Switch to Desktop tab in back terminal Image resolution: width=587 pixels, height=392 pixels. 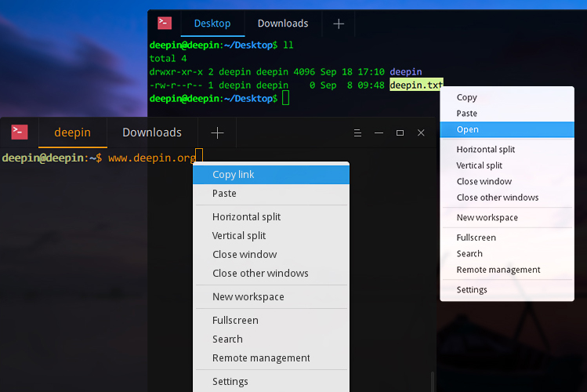[212, 24]
